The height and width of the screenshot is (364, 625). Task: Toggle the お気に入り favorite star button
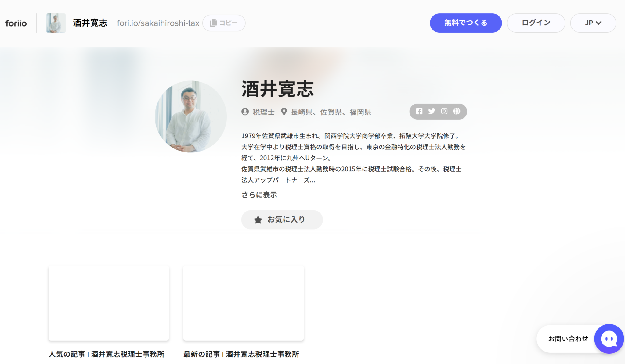pos(282,219)
